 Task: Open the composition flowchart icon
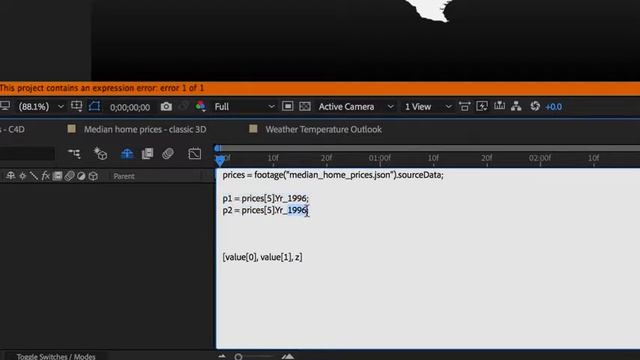(516, 106)
